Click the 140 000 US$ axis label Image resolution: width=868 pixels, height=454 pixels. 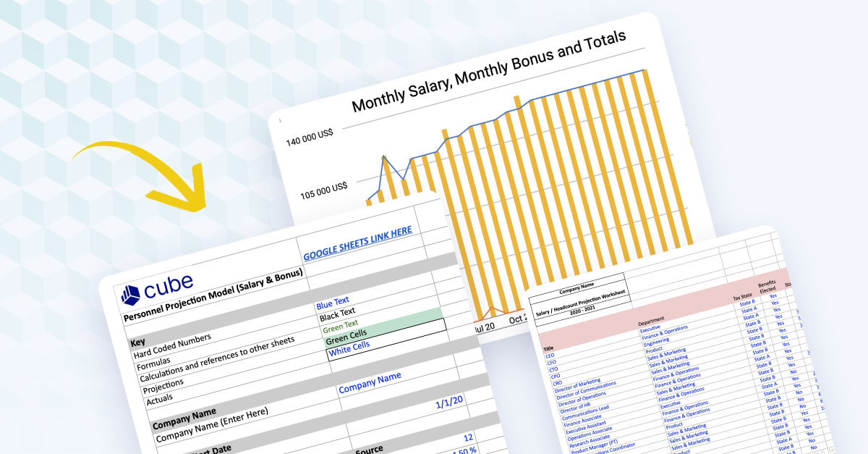pos(309,137)
